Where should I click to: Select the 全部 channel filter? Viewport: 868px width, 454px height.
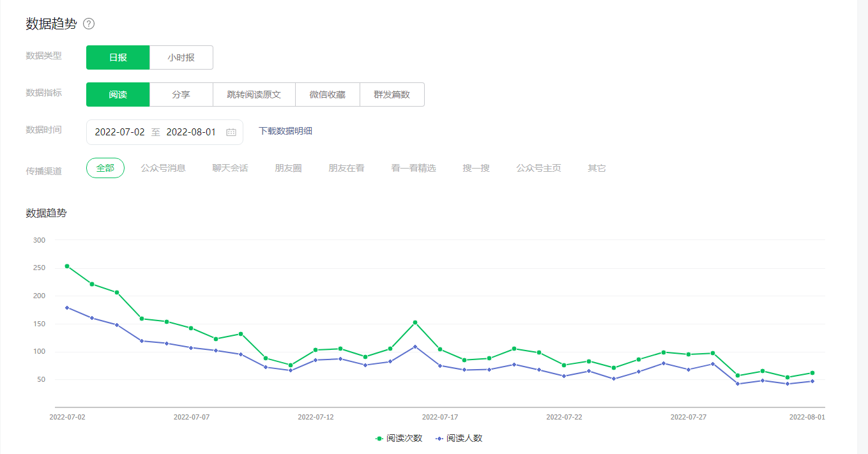[105, 168]
